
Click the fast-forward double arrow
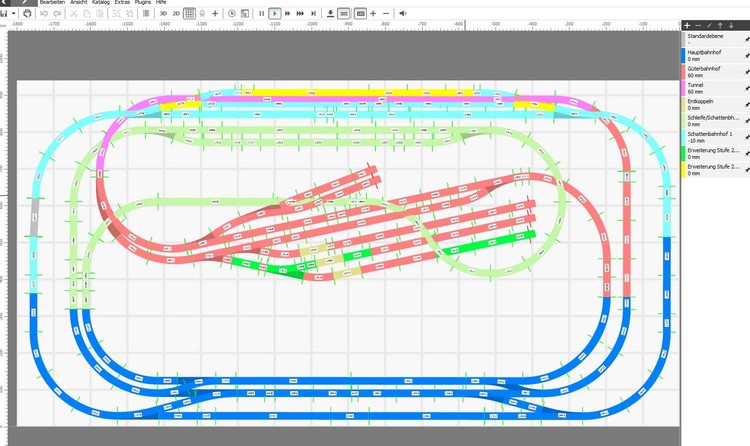pyautogui.click(x=287, y=13)
